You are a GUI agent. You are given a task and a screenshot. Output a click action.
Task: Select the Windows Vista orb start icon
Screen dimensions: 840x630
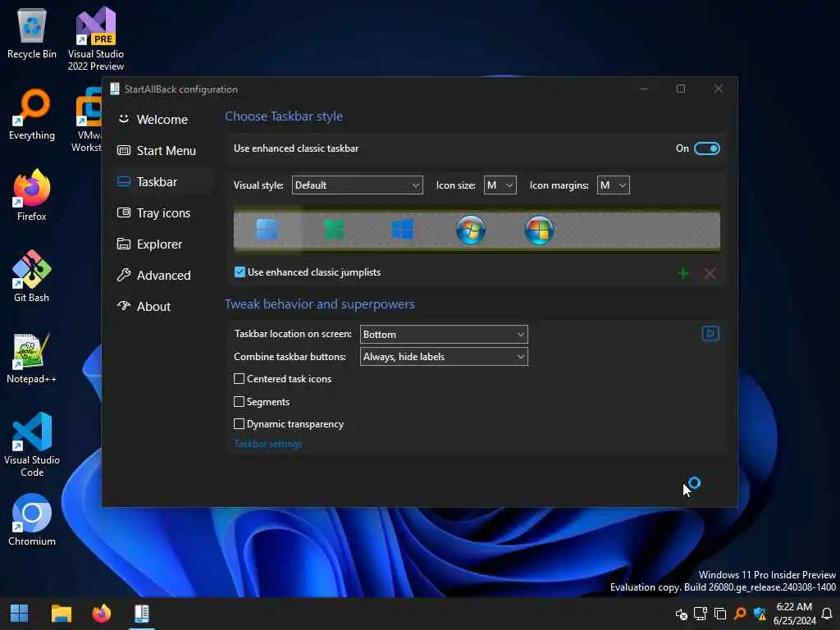(x=539, y=230)
